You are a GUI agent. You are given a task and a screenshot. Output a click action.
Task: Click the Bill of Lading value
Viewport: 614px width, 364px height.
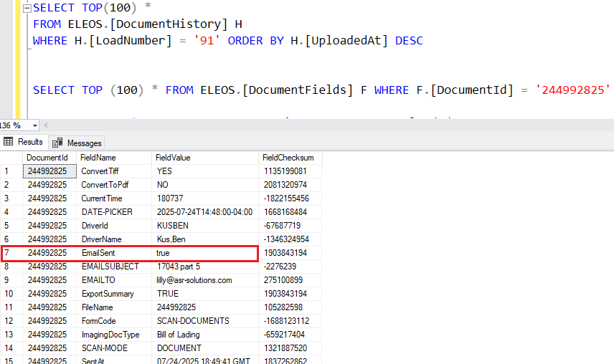point(205,335)
